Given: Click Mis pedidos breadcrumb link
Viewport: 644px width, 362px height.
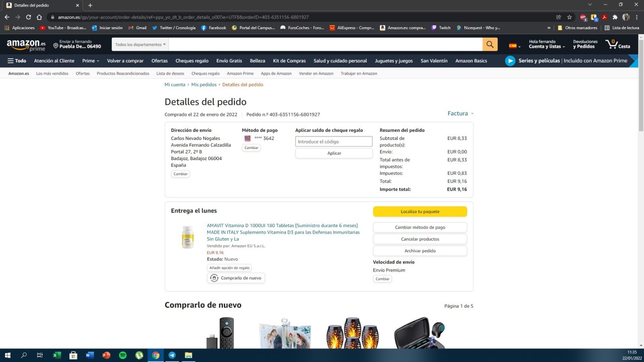Looking at the screenshot, I should click(204, 85).
